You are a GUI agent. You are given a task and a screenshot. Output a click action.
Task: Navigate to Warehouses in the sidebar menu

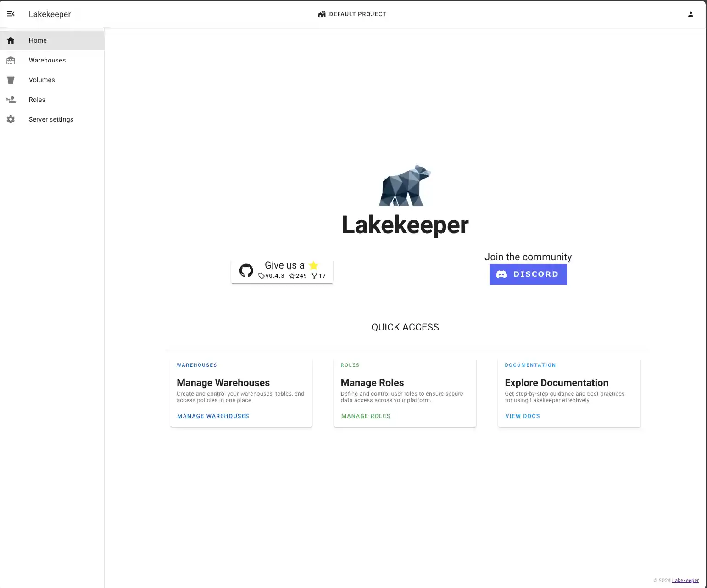click(47, 60)
